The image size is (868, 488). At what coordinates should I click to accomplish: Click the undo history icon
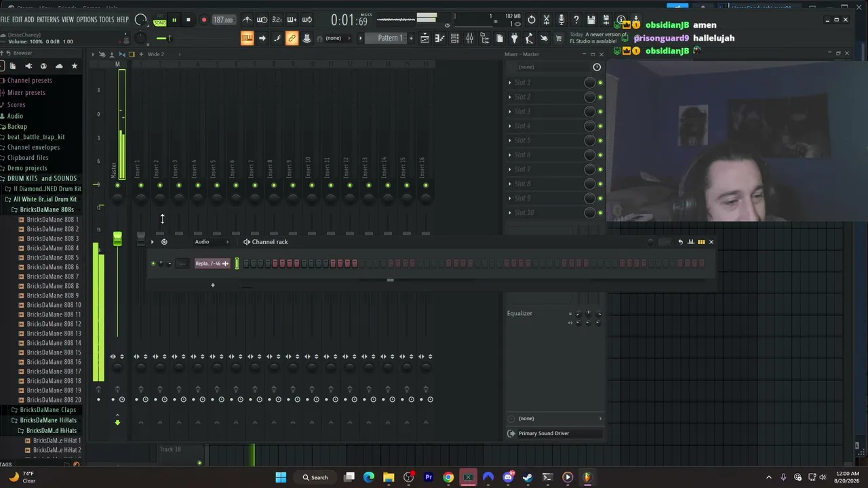pos(532,20)
